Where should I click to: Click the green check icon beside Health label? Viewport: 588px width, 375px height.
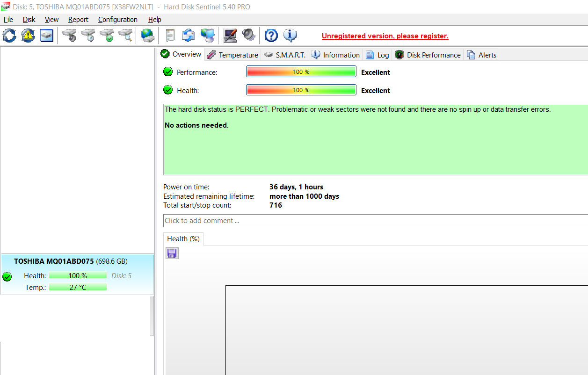click(168, 90)
